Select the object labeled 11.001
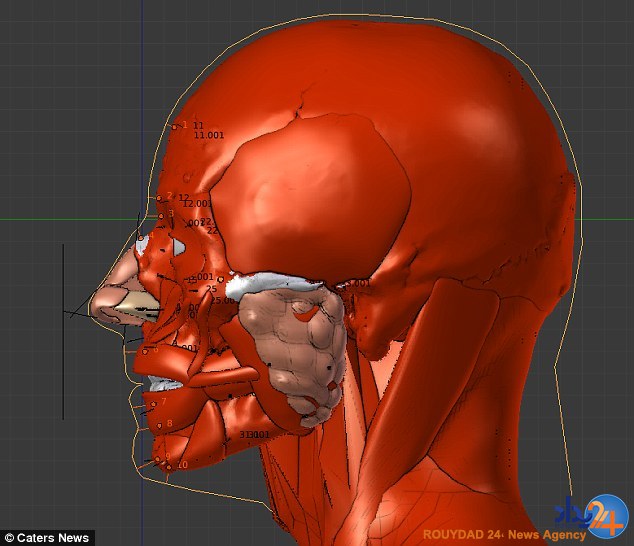This screenshot has width=634, height=546. click(x=209, y=135)
